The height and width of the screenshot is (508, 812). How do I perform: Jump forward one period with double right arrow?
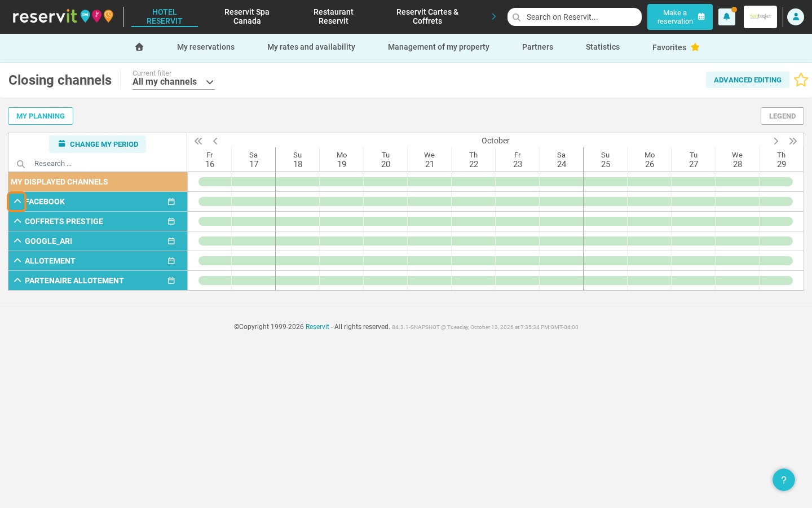(x=793, y=141)
